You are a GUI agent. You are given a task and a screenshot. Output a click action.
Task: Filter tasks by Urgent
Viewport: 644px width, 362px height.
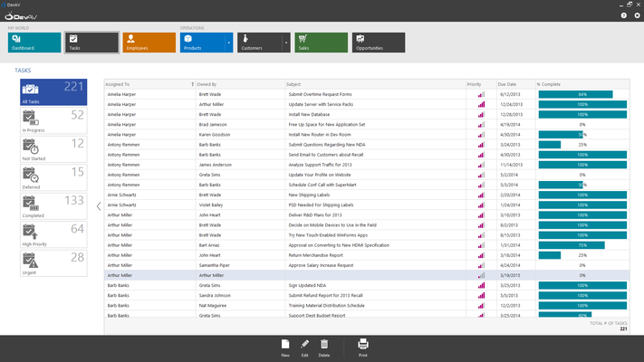tap(53, 262)
